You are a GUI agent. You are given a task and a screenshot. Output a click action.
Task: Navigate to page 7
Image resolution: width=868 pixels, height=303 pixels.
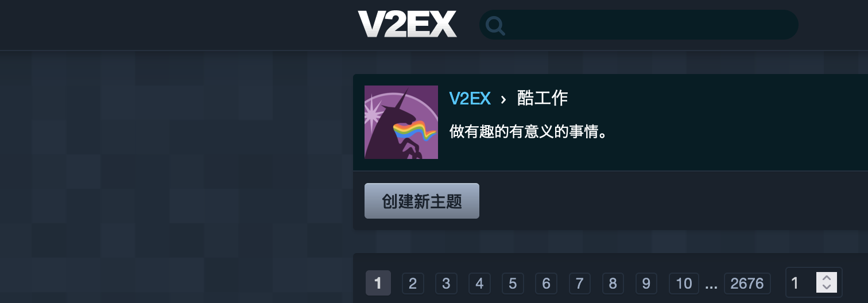[580, 283]
